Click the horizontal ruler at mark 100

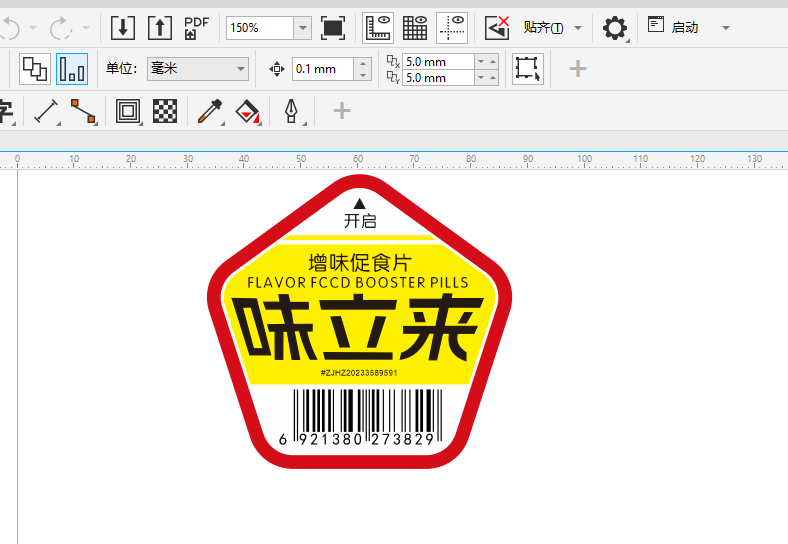pyautogui.click(x=584, y=160)
